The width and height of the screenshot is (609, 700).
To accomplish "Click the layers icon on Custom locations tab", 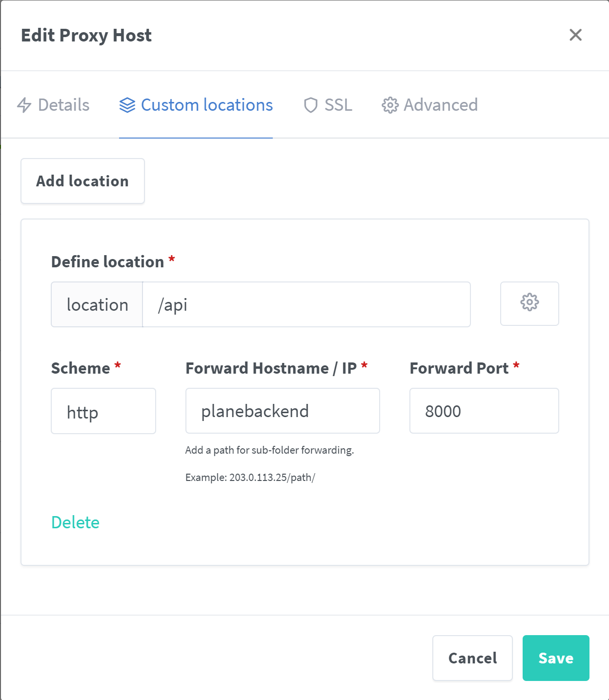I will coord(127,104).
